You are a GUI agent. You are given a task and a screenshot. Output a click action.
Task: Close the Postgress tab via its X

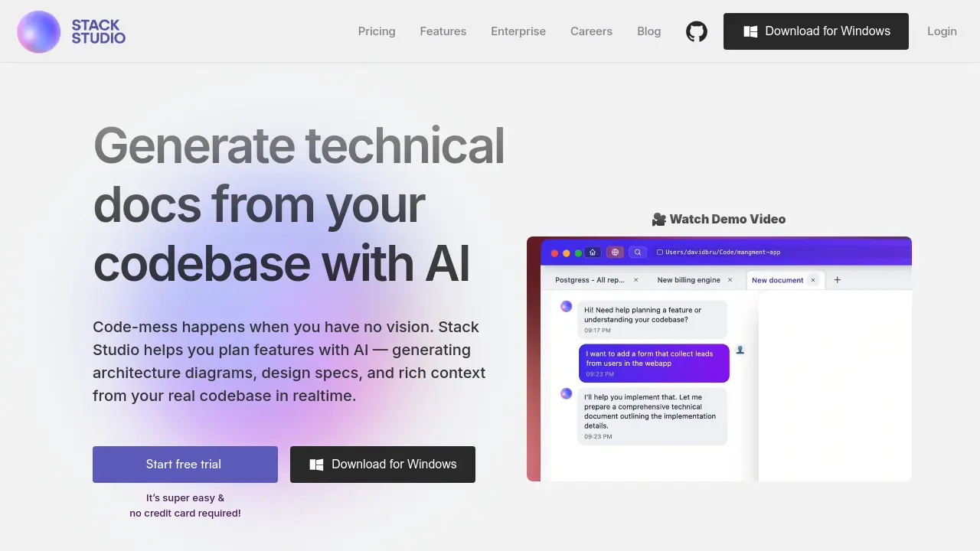(636, 280)
